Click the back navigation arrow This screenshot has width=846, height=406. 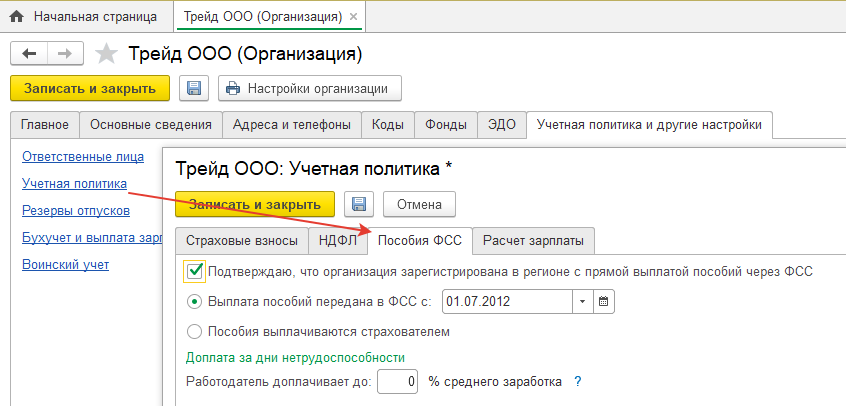coord(29,53)
